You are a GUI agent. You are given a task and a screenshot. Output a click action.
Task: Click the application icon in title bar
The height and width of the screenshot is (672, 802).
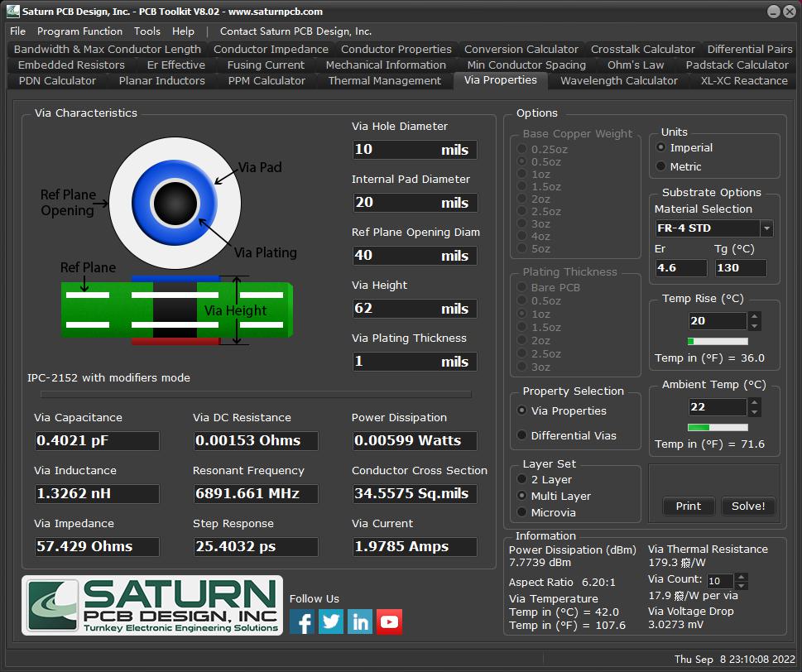[x=12, y=11]
